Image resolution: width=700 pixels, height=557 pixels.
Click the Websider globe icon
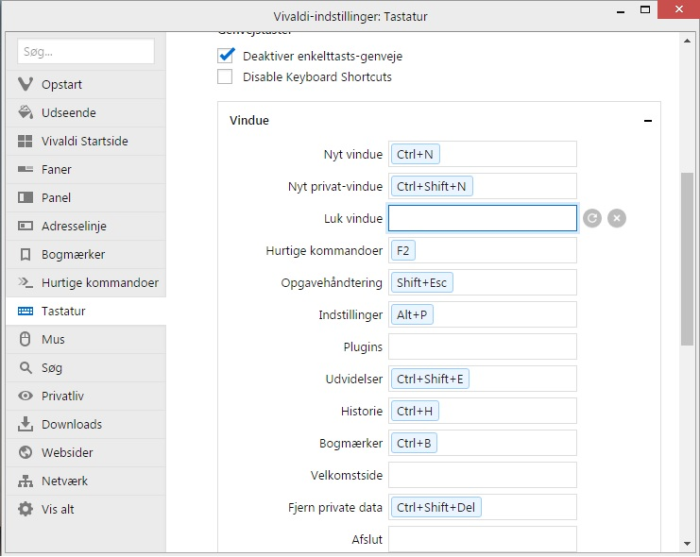(25, 453)
